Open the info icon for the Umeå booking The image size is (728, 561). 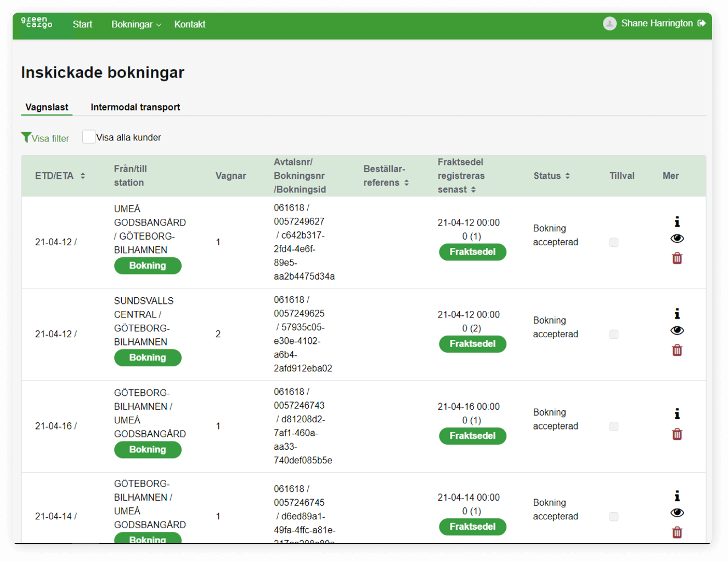point(677,221)
